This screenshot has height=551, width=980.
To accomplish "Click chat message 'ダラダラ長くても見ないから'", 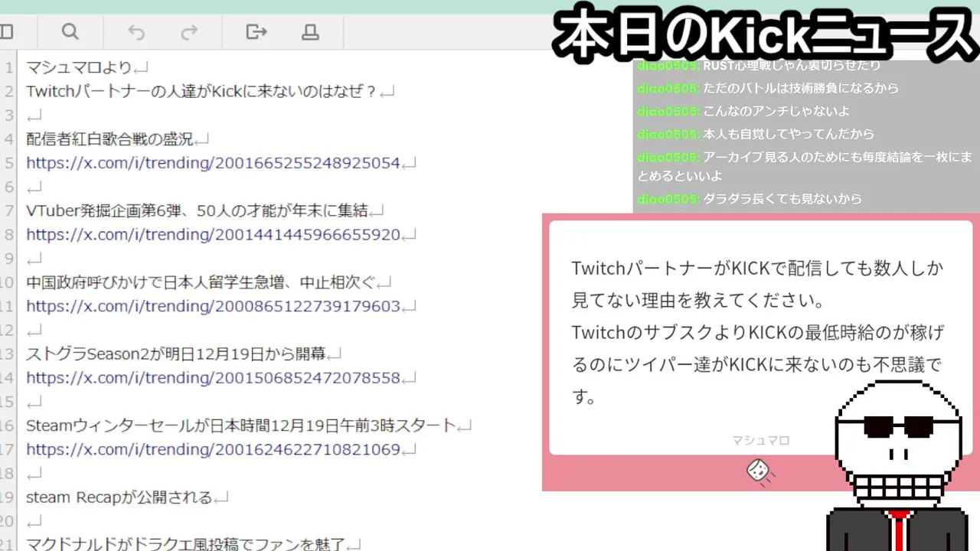I will (x=782, y=199).
